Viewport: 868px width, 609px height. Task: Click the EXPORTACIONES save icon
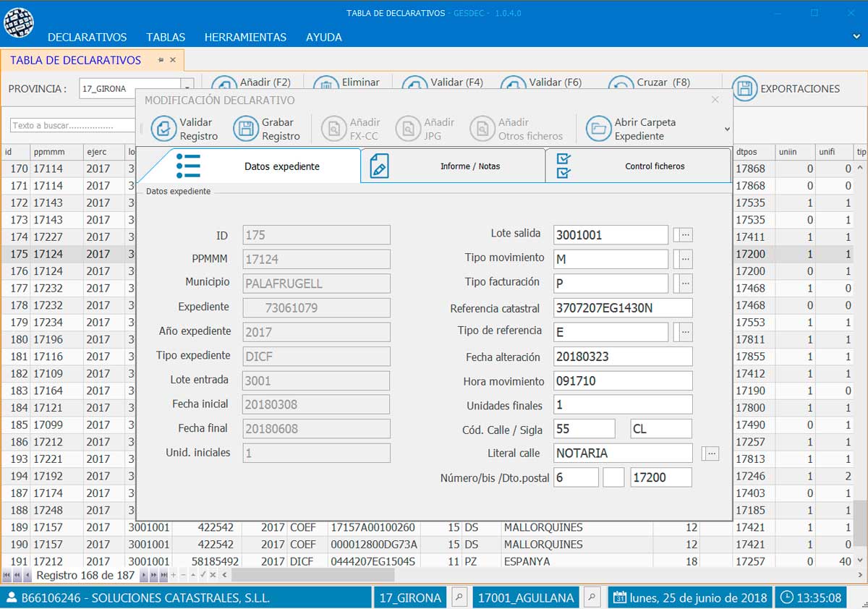click(744, 89)
